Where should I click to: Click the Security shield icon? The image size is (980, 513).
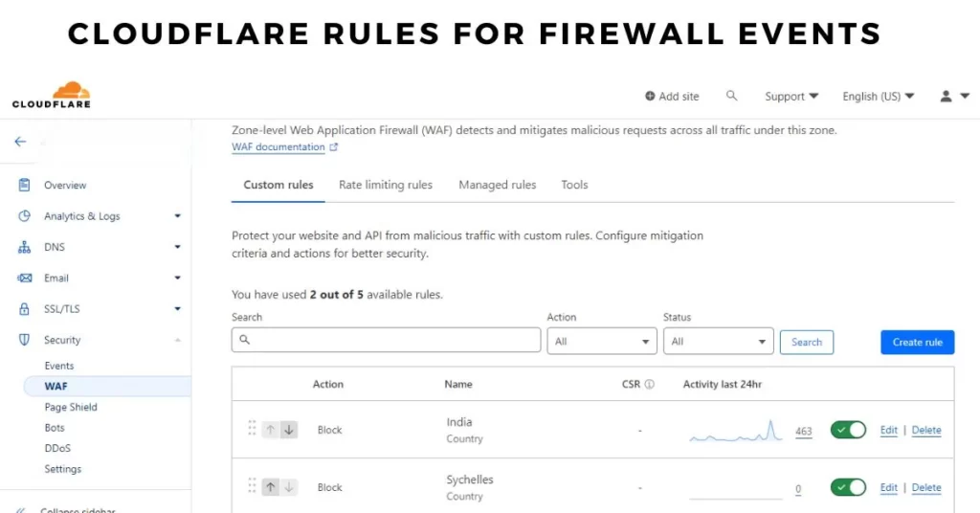point(24,340)
